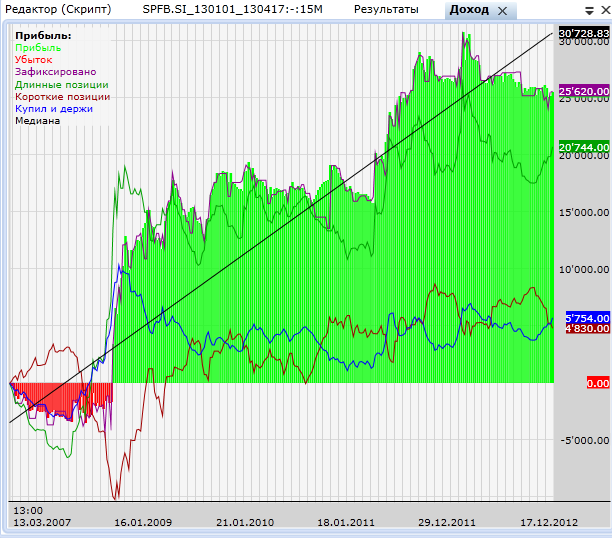The width and height of the screenshot is (612, 538).
Task: Click the 16.01.2009 date label
Action: (143, 522)
